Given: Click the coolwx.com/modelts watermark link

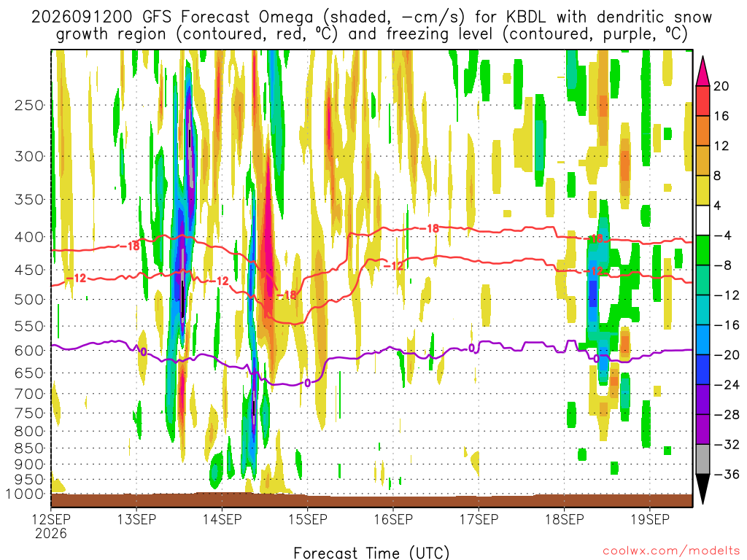Looking at the screenshot, I should pos(670,551).
